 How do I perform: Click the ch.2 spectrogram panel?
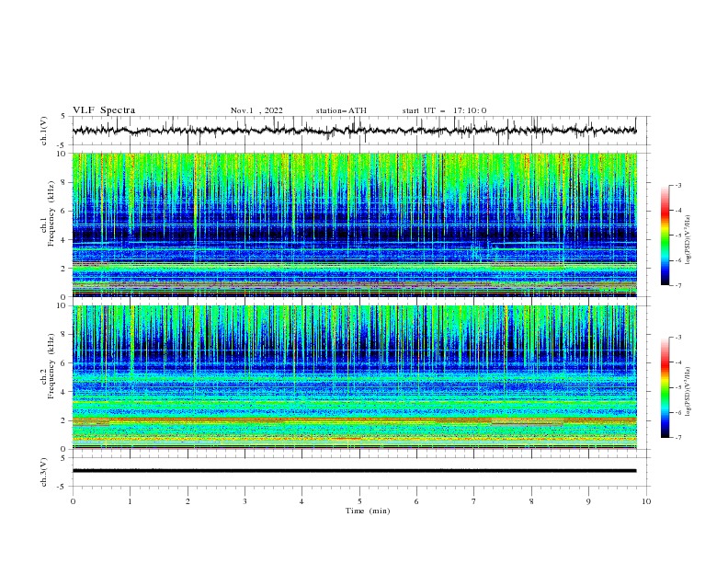pyautogui.click(x=354, y=377)
